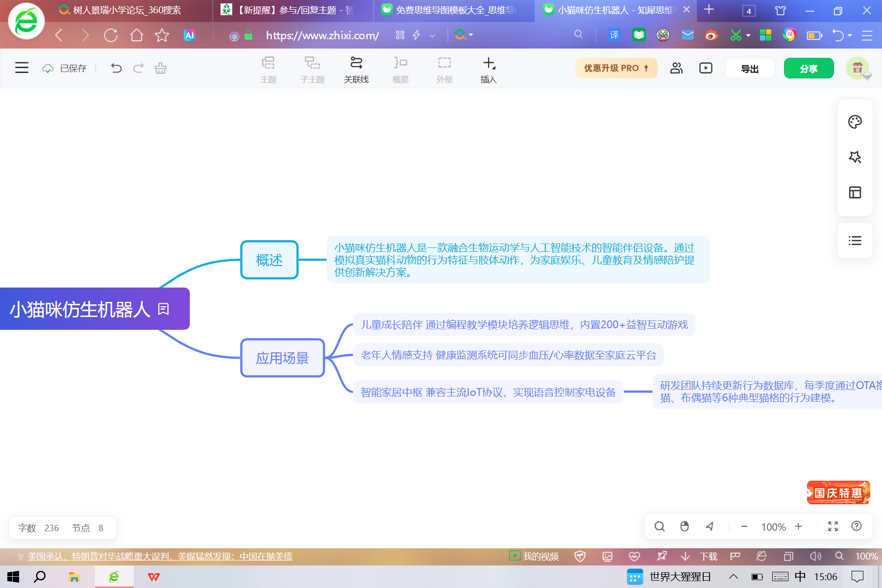Viewport: 882px width, 588px height.
Task: Click the 国庆特惠 promotion banner
Action: pos(838,492)
